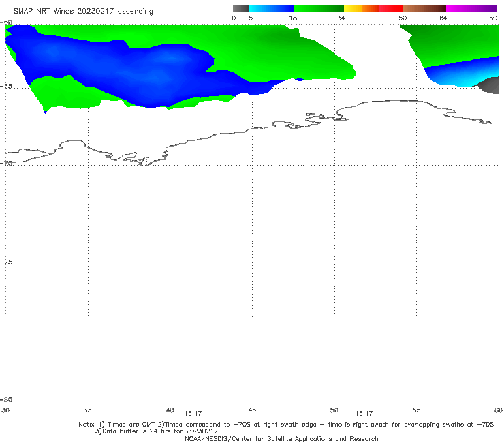
Task: Click the color bar label "50"
Action: point(403,18)
